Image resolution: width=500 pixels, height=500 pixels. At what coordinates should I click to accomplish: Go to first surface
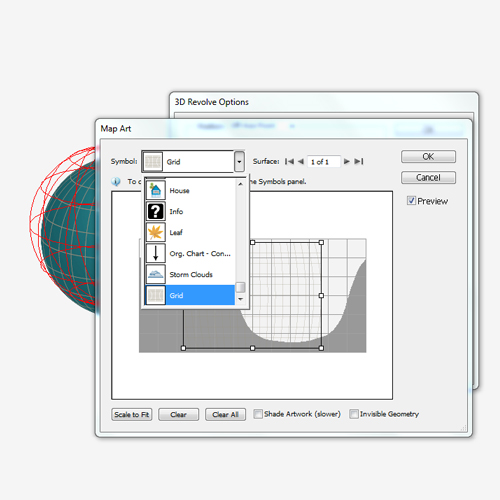pos(289,162)
